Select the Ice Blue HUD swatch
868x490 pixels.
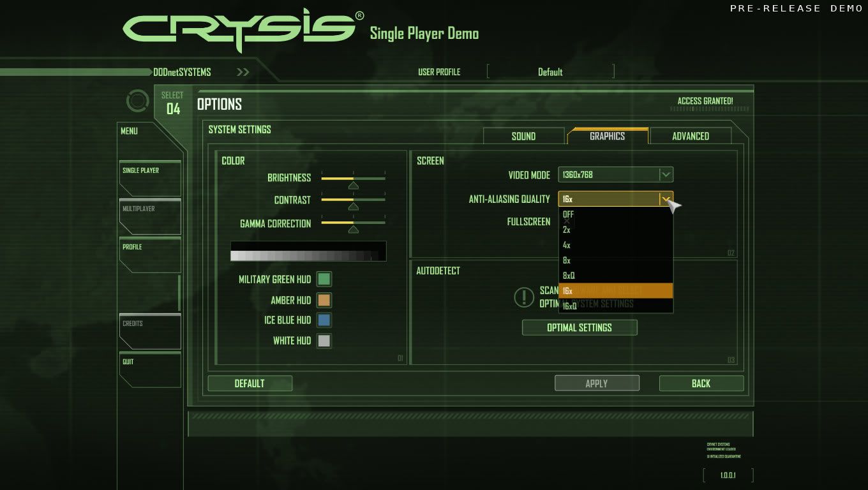(x=324, y=320)
